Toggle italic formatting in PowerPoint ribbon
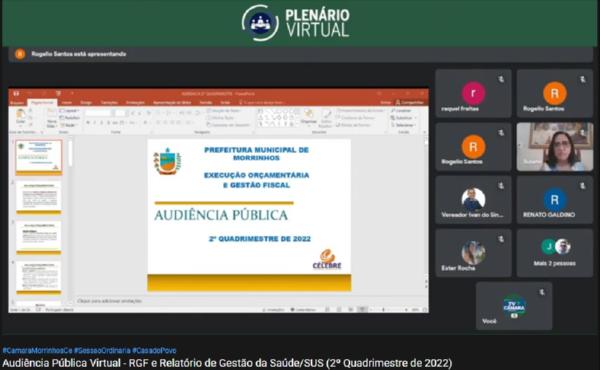The height and width of the screenshot is (370, 600). 95,123
